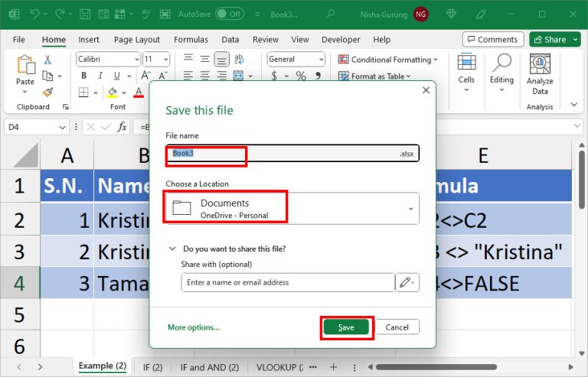
Task: Switch to the Page Layout tab
Action: (137, 40)
